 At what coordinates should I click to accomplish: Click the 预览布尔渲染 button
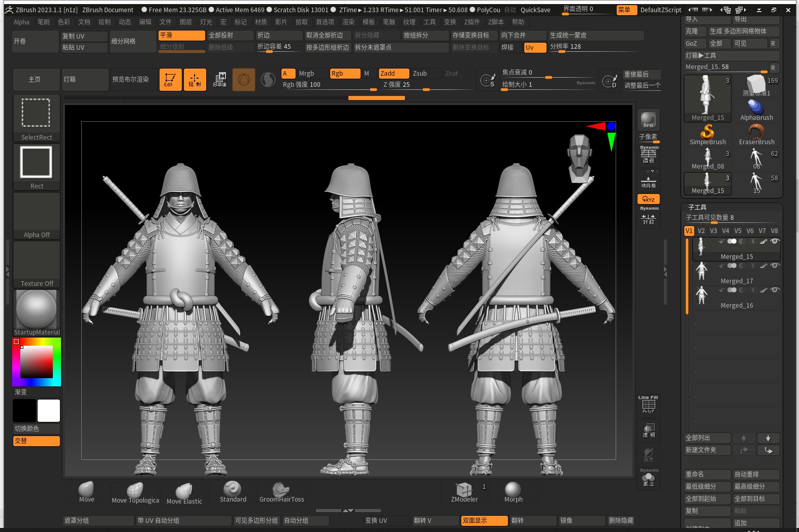click(x=134, y=80)
